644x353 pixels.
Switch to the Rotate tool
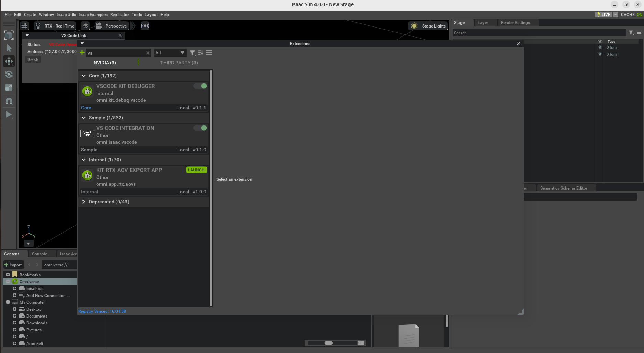9,74
